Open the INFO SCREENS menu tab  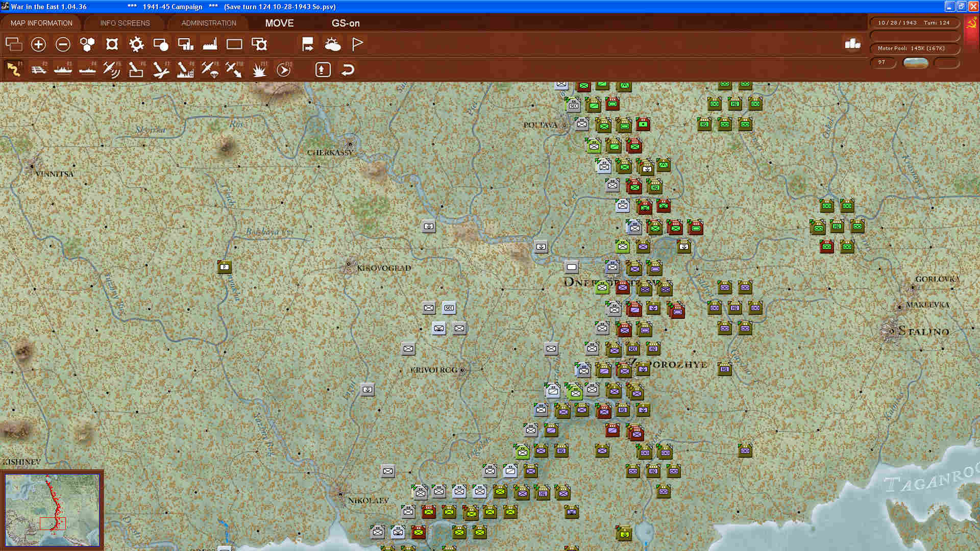[x=125, y=23]
